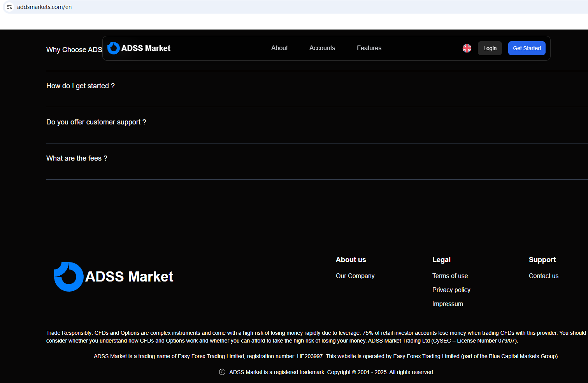This screenshot has width=588, height=383.
Task: Open the Contact us link
Action: click(544, 276)
